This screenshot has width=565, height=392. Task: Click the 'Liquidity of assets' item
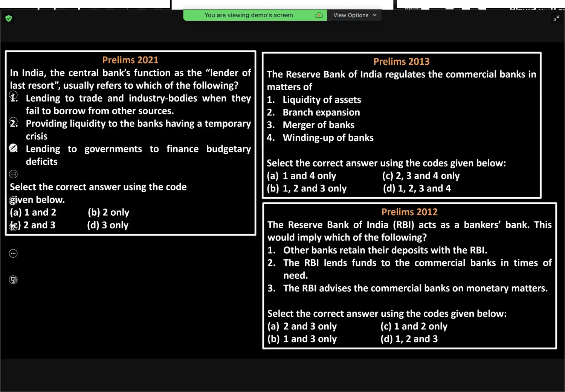[322, 100]
